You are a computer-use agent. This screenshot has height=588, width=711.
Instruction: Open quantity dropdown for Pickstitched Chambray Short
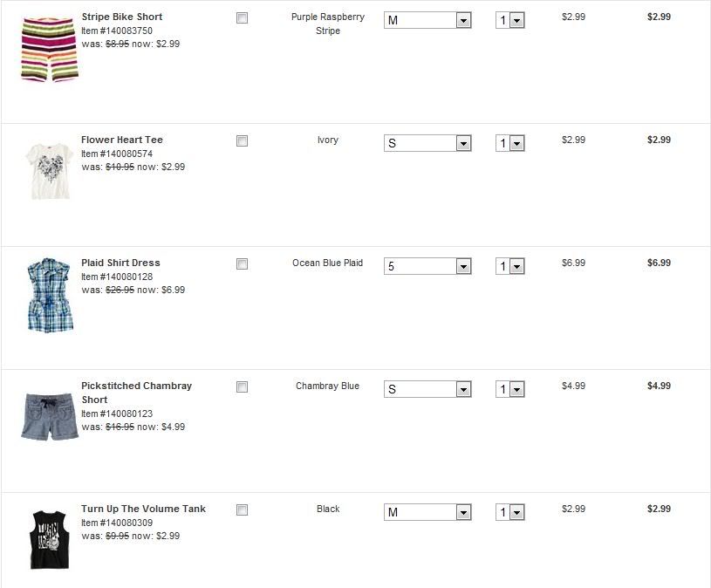coord(510,389)
